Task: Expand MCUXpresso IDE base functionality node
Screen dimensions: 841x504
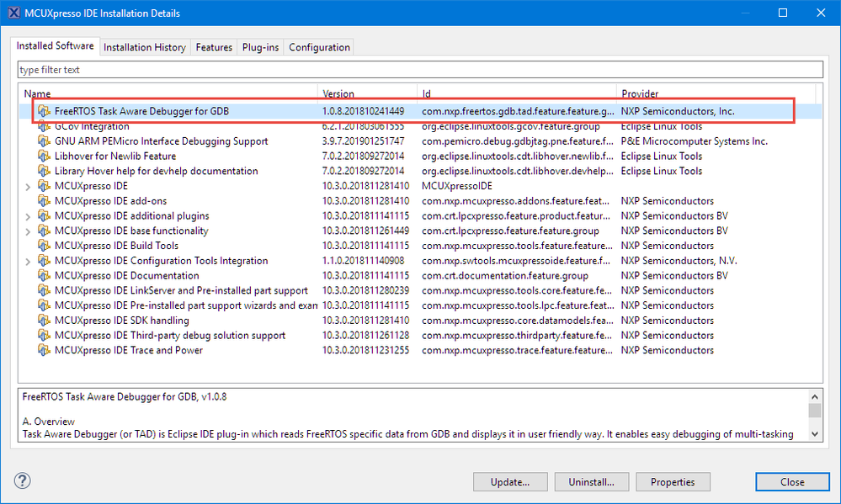Action: pyautogui.click(x=28, y=231)
